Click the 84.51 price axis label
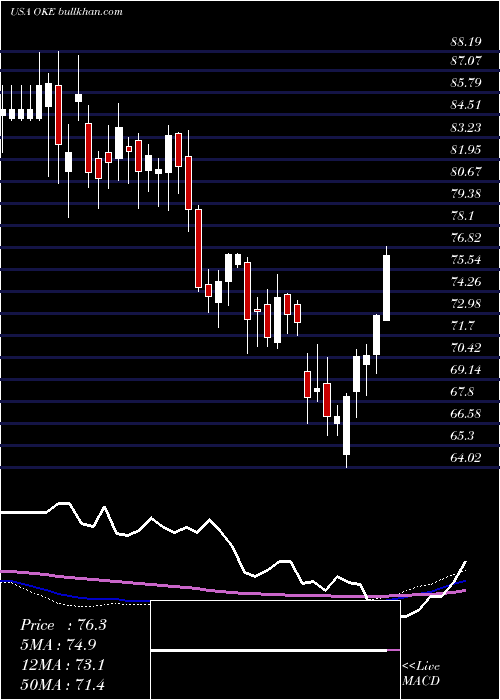Image resolution: width=500 pixels, height=700 pixels. tap(466, 105)
